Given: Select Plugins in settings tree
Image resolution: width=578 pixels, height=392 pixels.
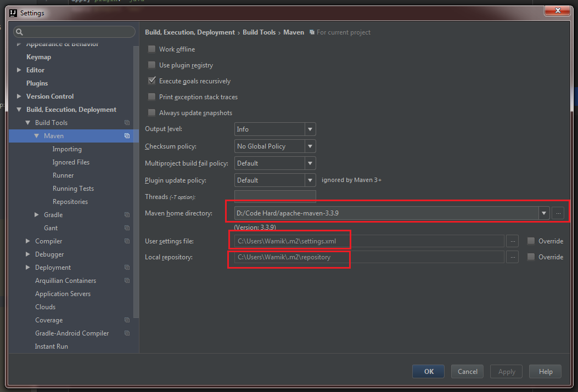Looking at the screenshot, I should (37, 83).
